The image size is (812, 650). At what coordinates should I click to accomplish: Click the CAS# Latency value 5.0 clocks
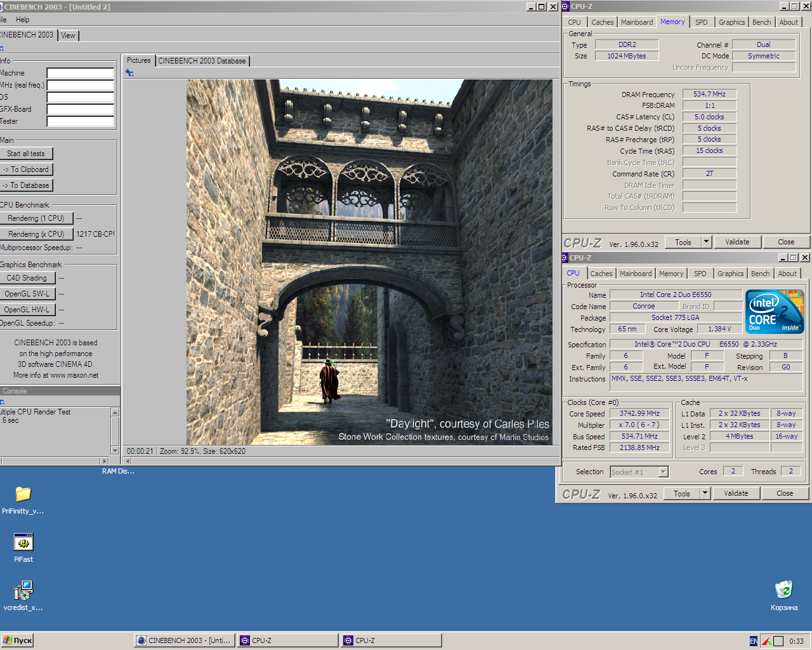709,117
